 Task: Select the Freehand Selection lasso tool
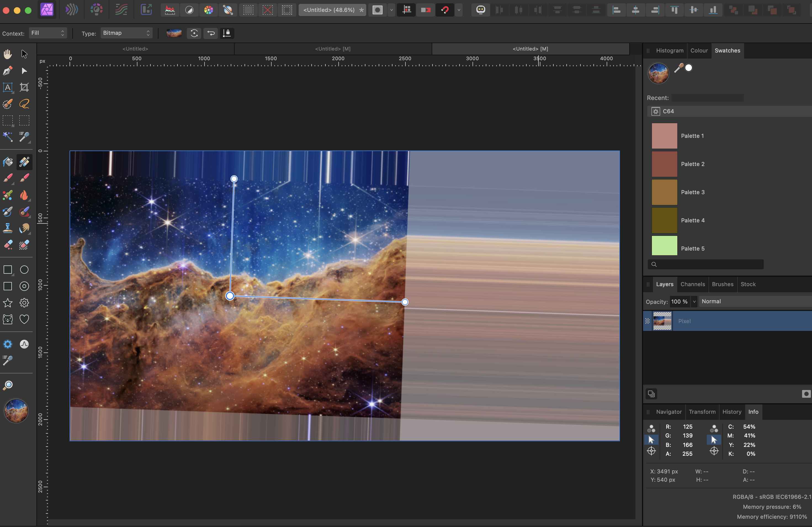pyautogui.click(x=24, y=104)
